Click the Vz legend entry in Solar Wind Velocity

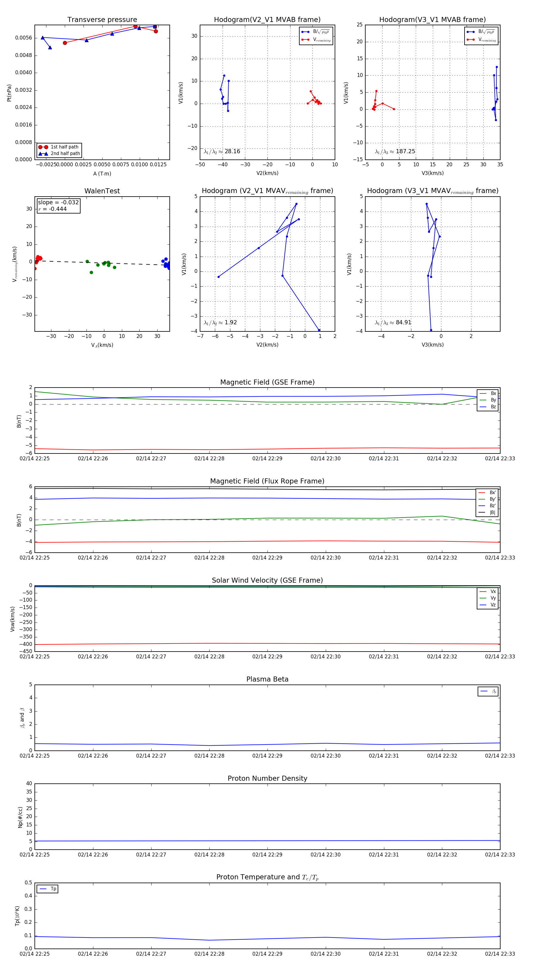(488, 605)
